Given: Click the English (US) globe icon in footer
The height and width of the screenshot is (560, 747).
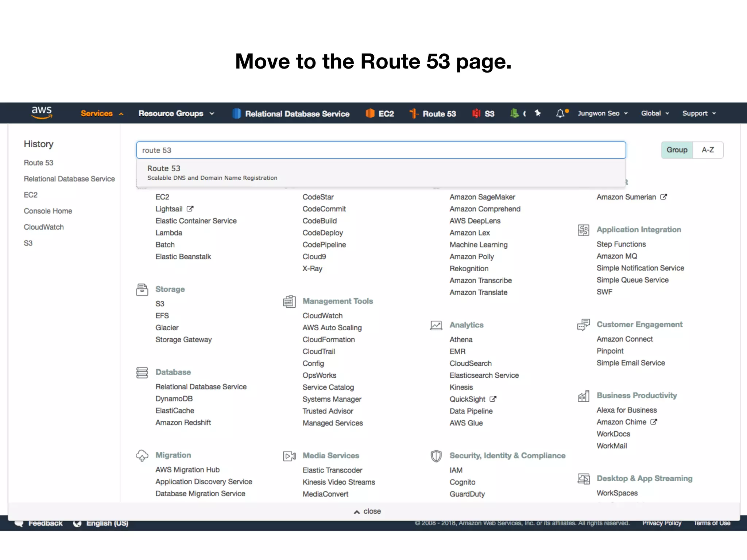Looking at the screenshot, I should (77, 523).
